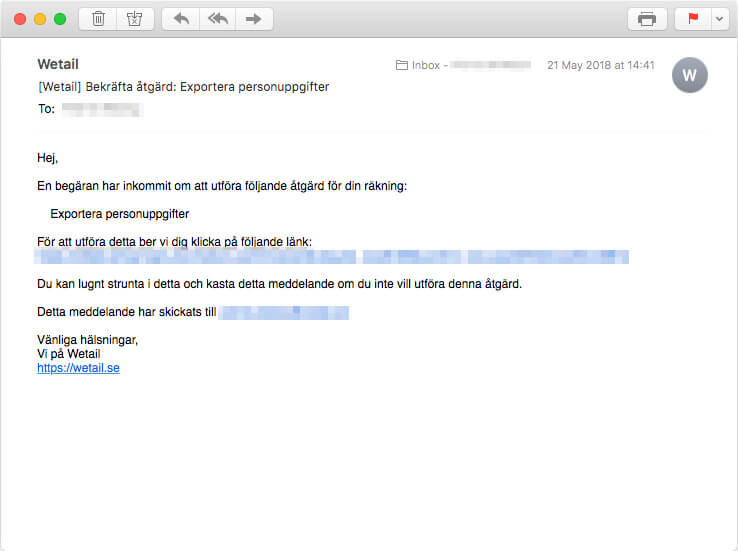The height and width of the screenshot is (551, 738).
Task: Delete the message with the trash icon
Action: pyautogui.click(x=98, y=19)
